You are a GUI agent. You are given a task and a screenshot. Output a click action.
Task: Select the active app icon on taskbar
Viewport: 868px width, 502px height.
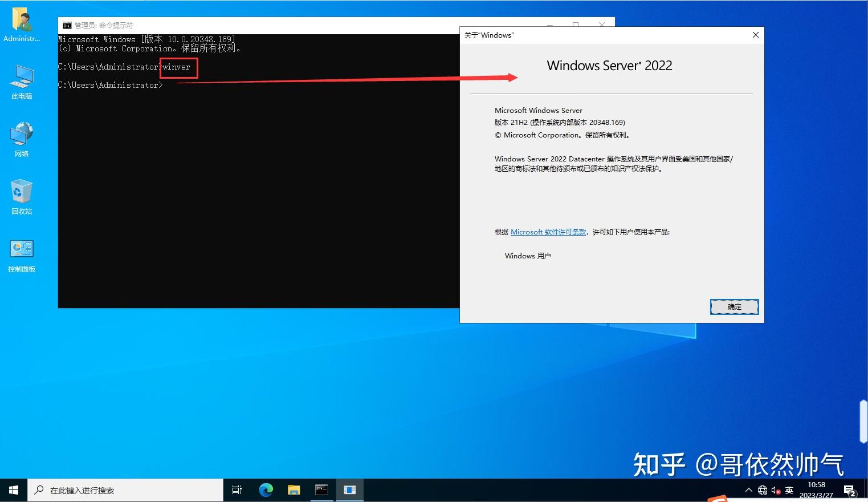coord(350,489)
